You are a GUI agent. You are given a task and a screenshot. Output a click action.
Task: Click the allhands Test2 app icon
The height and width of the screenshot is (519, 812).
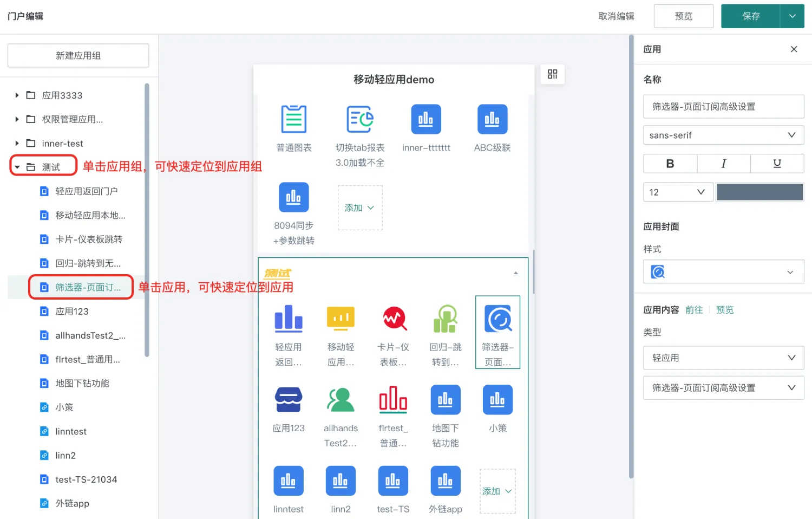pos(340,400)
